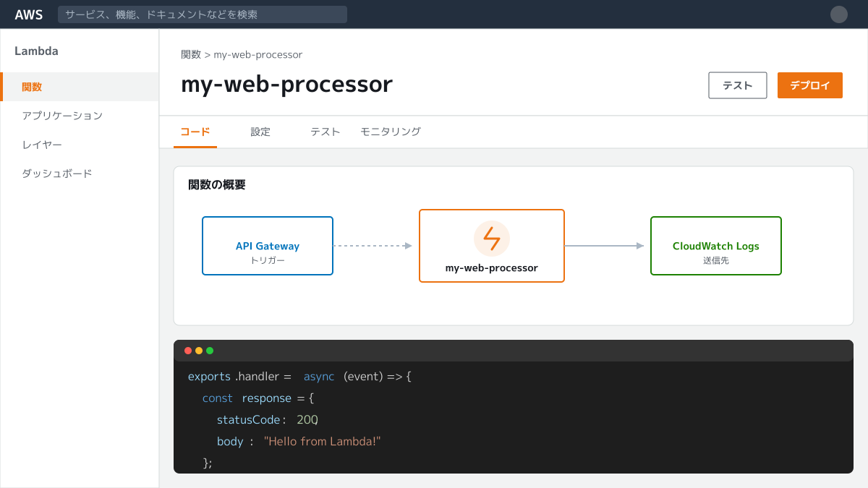Click the テスト button near the title
Screen dimensions: 868x488
738,85
